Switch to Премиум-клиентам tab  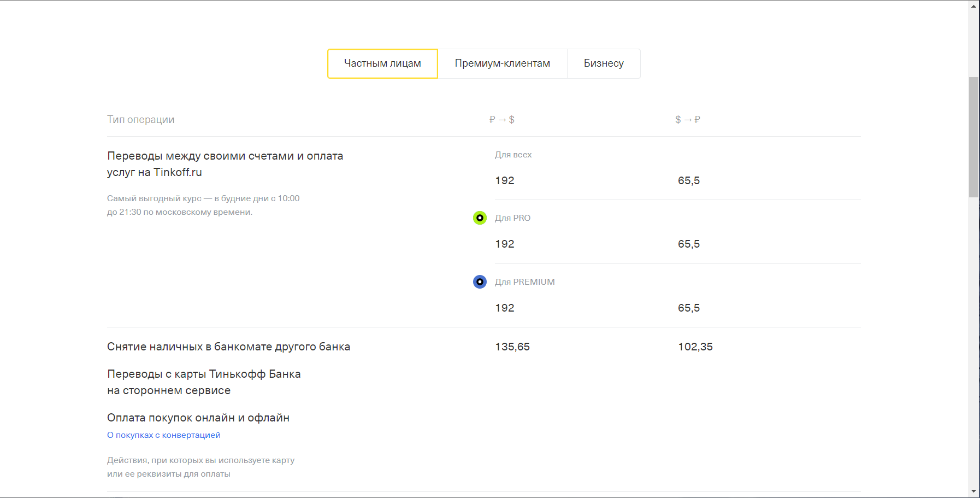tap(503, 63)
